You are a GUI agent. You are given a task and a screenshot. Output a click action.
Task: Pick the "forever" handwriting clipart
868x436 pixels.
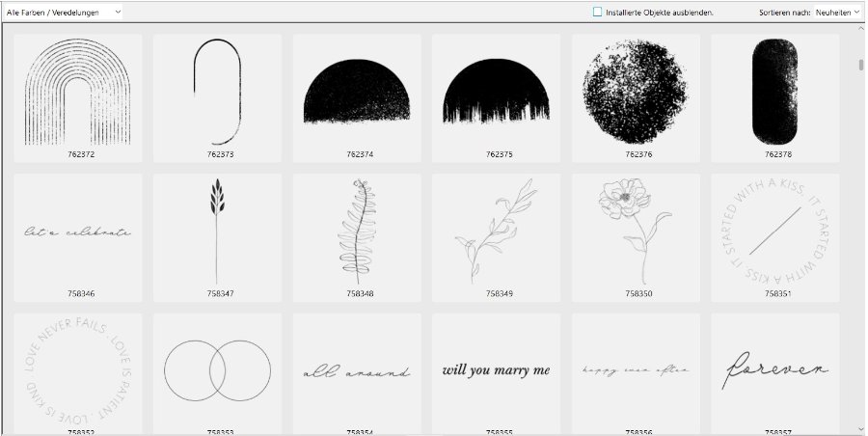(x=775, y=374)
